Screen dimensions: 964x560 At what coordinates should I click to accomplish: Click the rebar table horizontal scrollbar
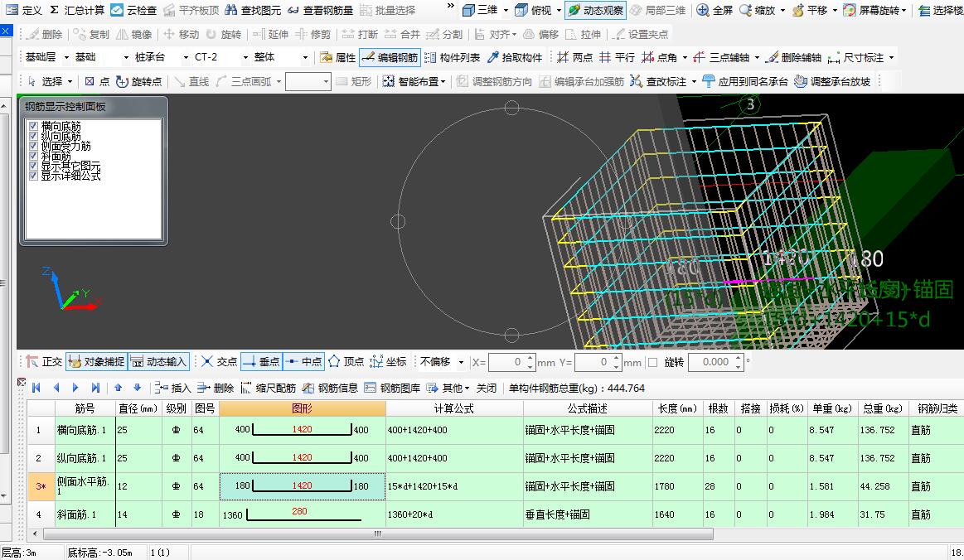378,533
